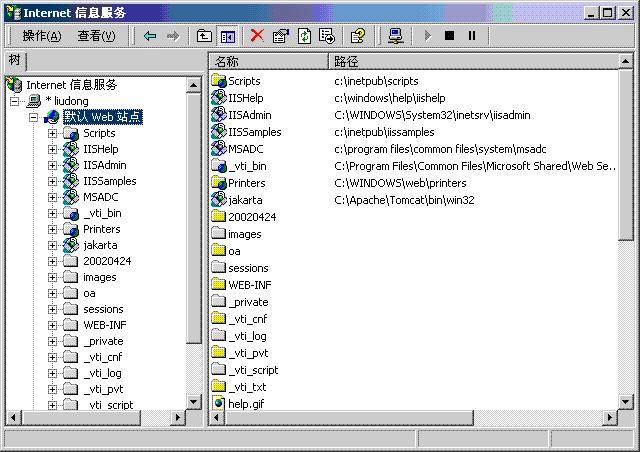Screen dimensions: 640x452
Task: Select MSADC icon in right list
Action: (x=219, y=149)
